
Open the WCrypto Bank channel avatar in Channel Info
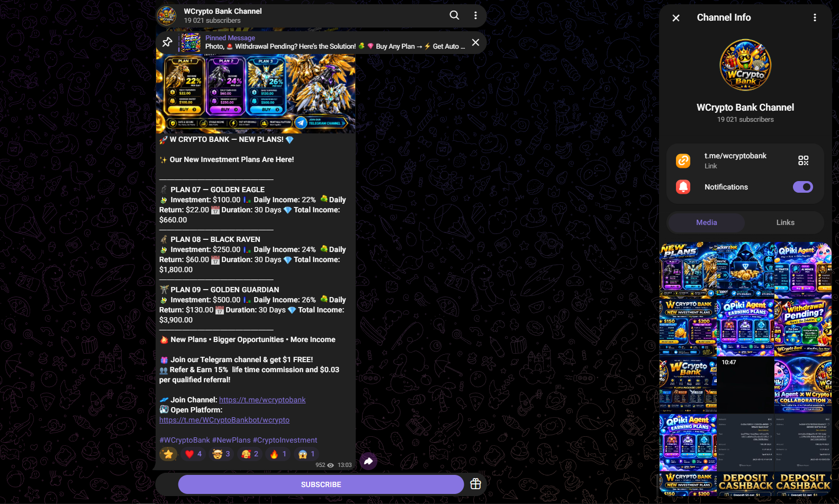coord(745,65)
